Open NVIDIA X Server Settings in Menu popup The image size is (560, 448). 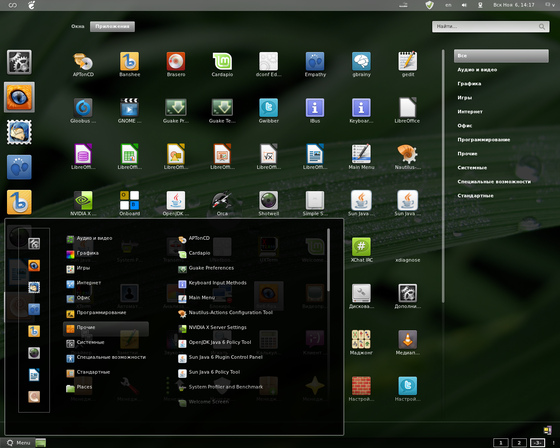[212, 328]
